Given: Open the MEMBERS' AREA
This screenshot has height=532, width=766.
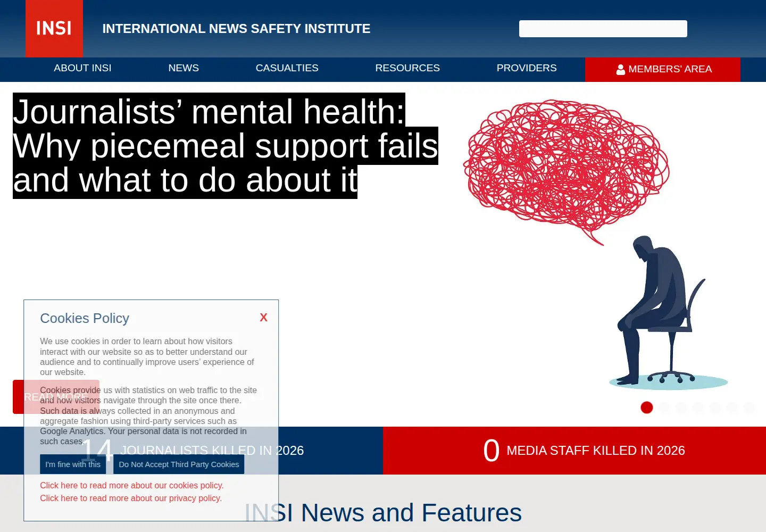Looking at the screenshot, I should [x=663, y=70].
